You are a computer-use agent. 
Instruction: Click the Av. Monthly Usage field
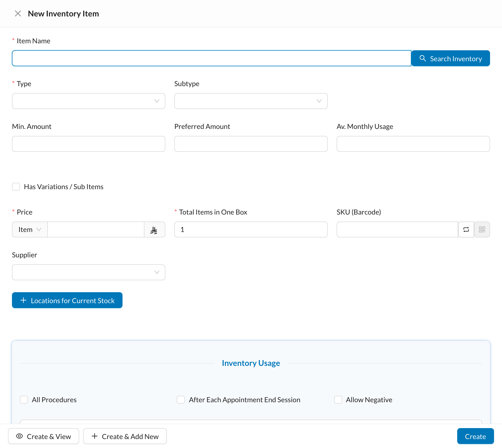pyautogui.click(x=413, y=144)
